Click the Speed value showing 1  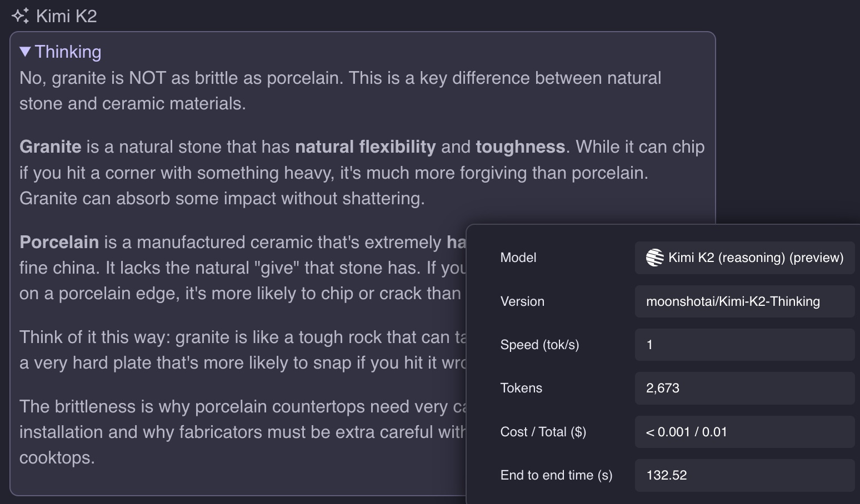tap(649, 345)
